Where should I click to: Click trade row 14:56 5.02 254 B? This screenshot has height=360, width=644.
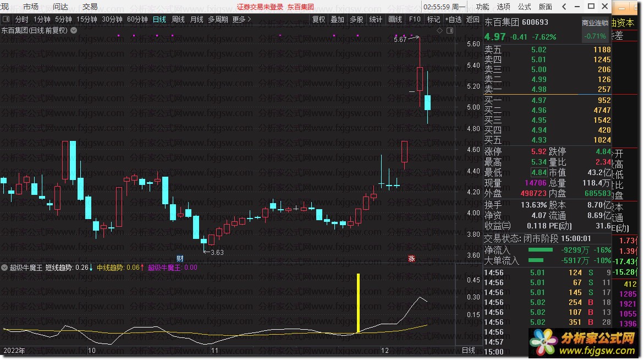click(547, 302)
